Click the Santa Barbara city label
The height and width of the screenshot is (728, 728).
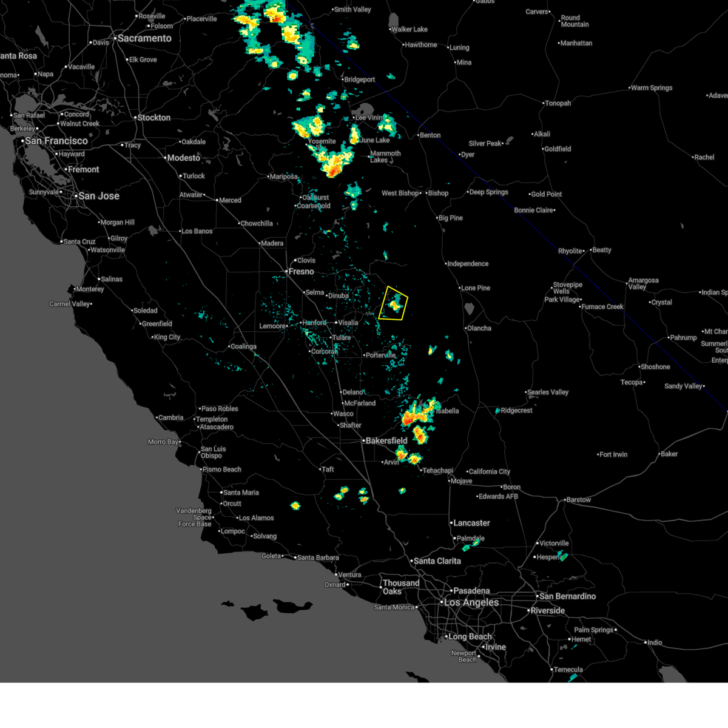point(318,558)
